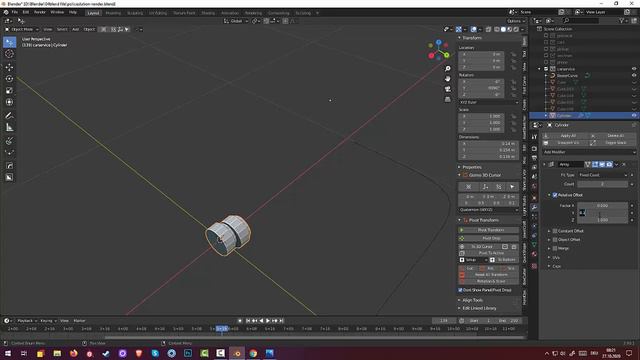Open the Render menu
Image resolution: width=640 pixels, height=360 pixels.
pyautogui.click(x=40, y=12)
